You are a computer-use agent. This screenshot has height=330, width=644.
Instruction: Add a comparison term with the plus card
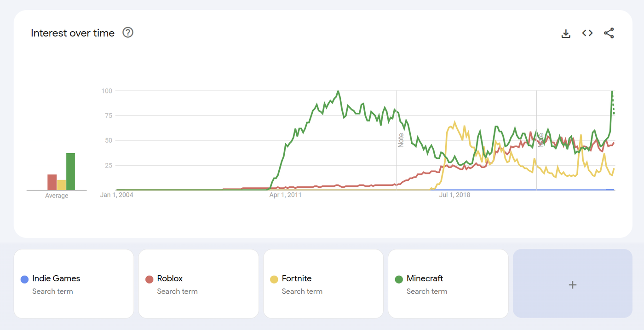point(573,284)
